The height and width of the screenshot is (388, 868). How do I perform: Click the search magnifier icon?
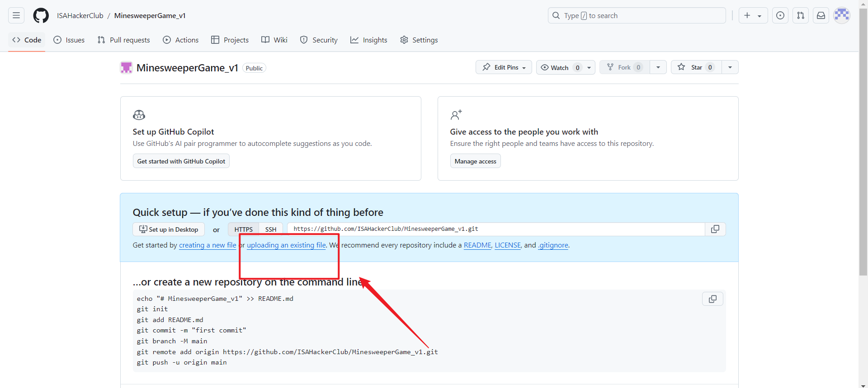556,15
